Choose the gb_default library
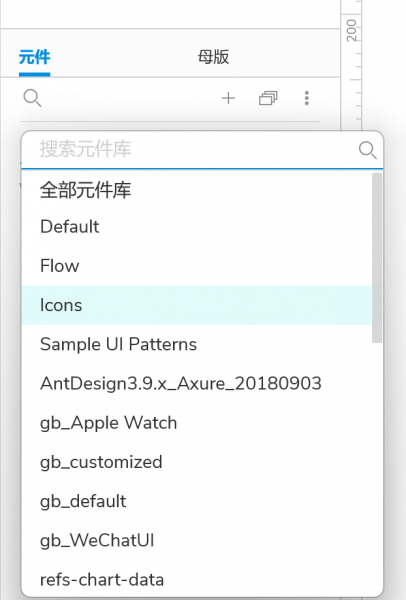Image resolution: width=406 pixels, height=600 pixels. (x=196, y=501)
